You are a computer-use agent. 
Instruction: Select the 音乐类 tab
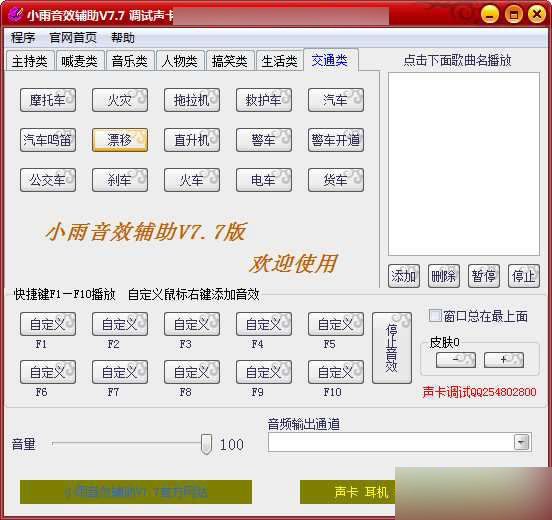click(130, 61)
